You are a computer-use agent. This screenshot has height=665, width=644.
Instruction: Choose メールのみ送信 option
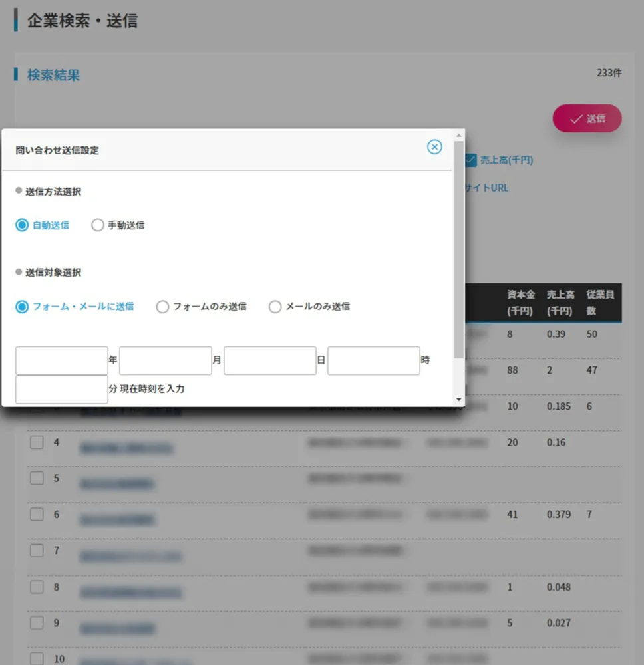309,306
